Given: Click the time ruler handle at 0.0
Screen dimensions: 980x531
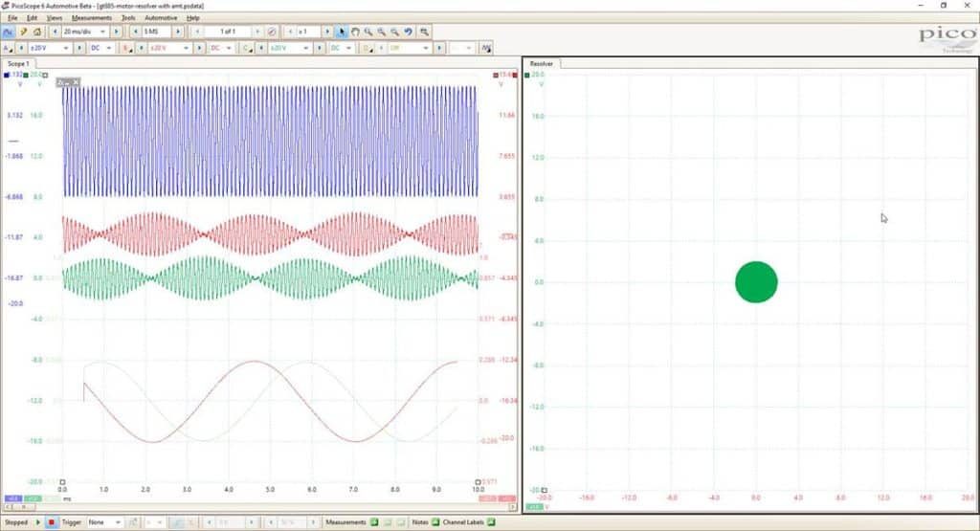Looking at the screenshot, I should click(x=62, y=482).
